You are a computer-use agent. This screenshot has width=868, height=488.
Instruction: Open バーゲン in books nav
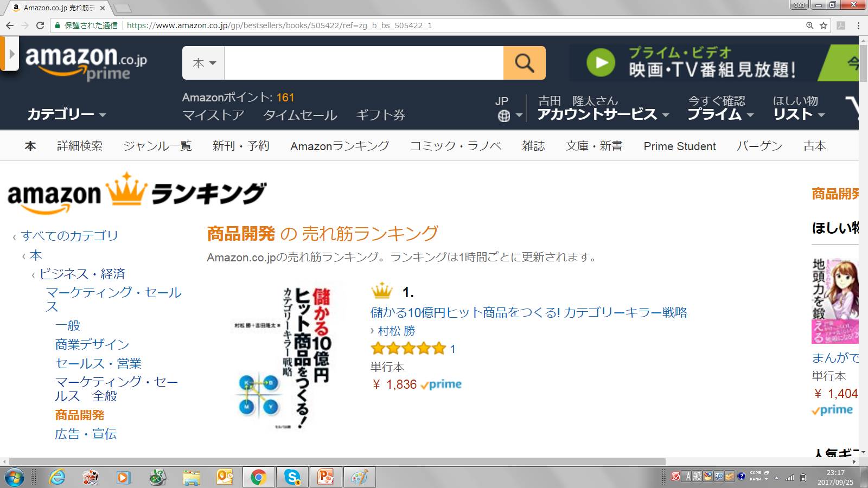pyautogui.click(x=759, y=146)
